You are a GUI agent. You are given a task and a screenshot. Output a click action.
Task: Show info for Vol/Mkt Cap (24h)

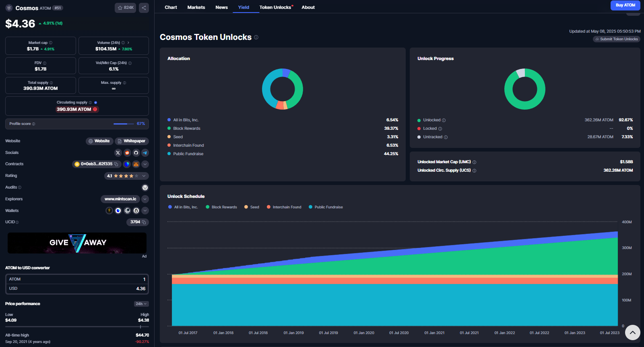pyautogui.click(x=130, y=63)
